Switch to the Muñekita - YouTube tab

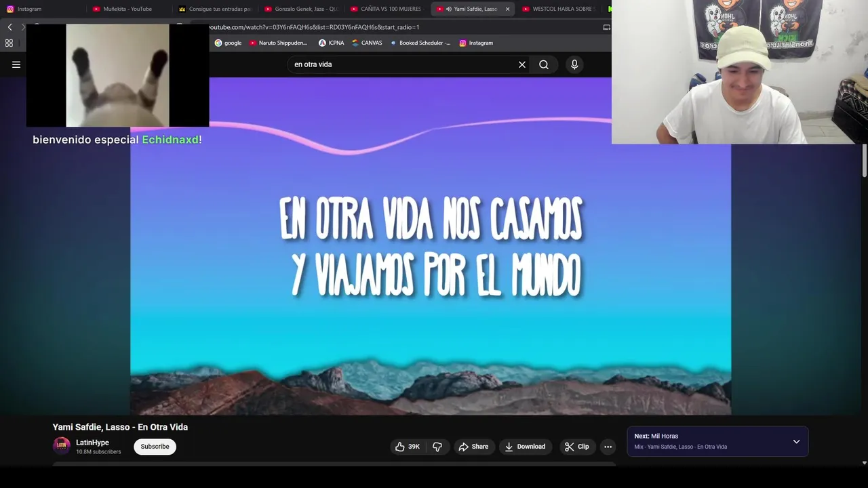(129, 9)
